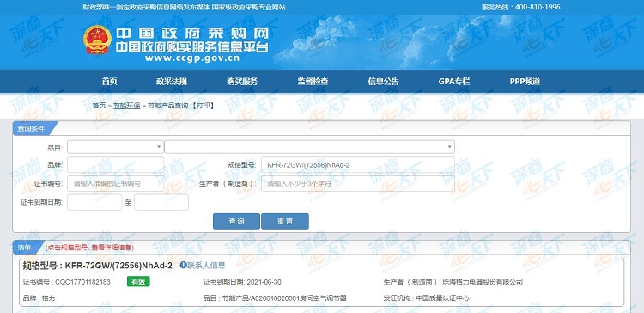The height and width of the screenshot is (313, 644).
Task: Click the hotline text 400-810-1996
Action: 538,7
